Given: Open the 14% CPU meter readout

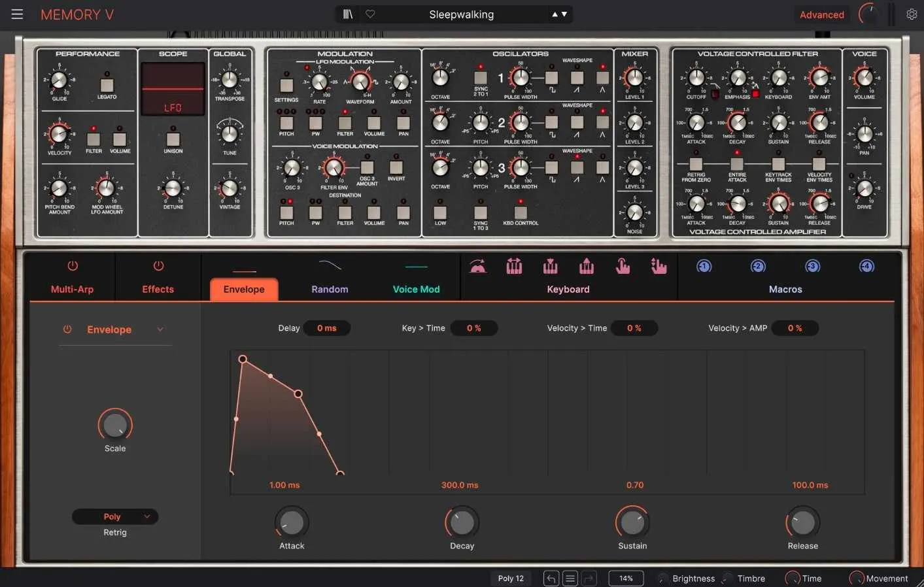Looking at the screenshot, I should (x=626, y=579).
